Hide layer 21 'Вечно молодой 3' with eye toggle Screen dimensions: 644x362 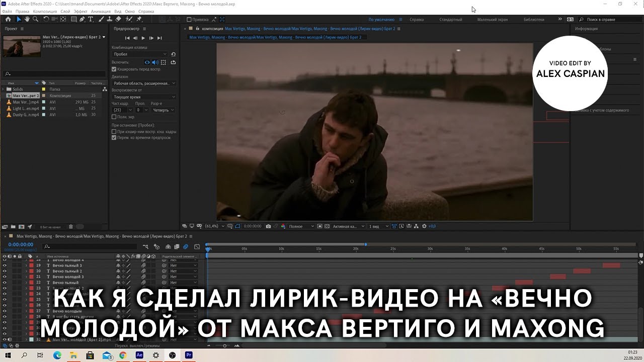tap(5, 277)
